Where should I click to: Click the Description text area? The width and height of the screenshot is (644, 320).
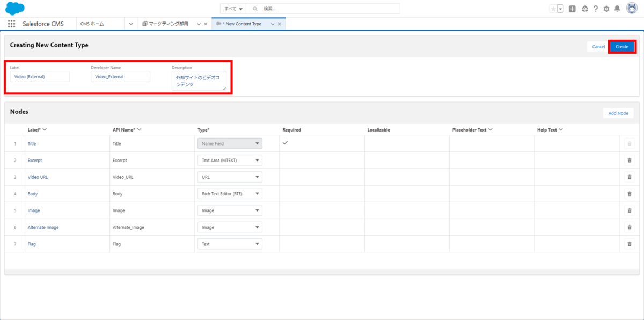click(199, 81)
